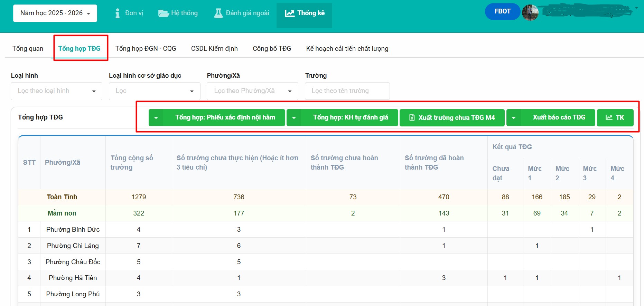
Task: Click the Excel icon on Xuất trường chưa TĐG M4
Action: 412,117
